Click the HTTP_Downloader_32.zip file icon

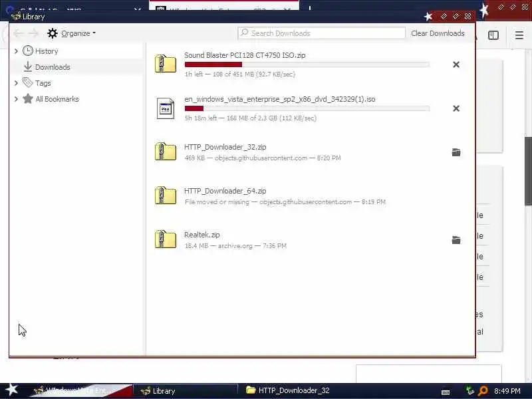point(166,152)
